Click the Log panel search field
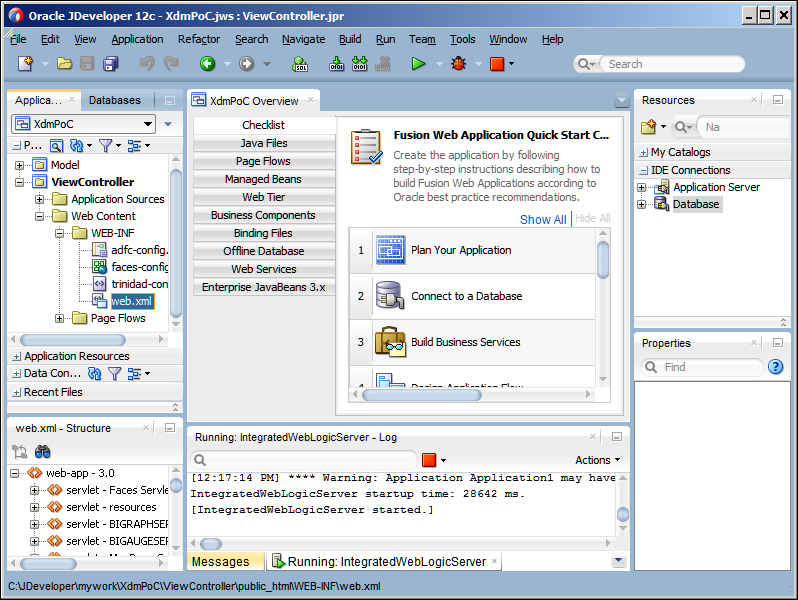This screenshot has width=798, height=600. tap(304, 460)
